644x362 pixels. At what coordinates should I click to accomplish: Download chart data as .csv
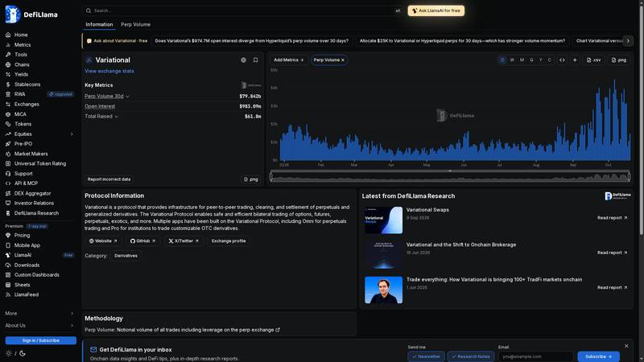(x=593, y=60)
